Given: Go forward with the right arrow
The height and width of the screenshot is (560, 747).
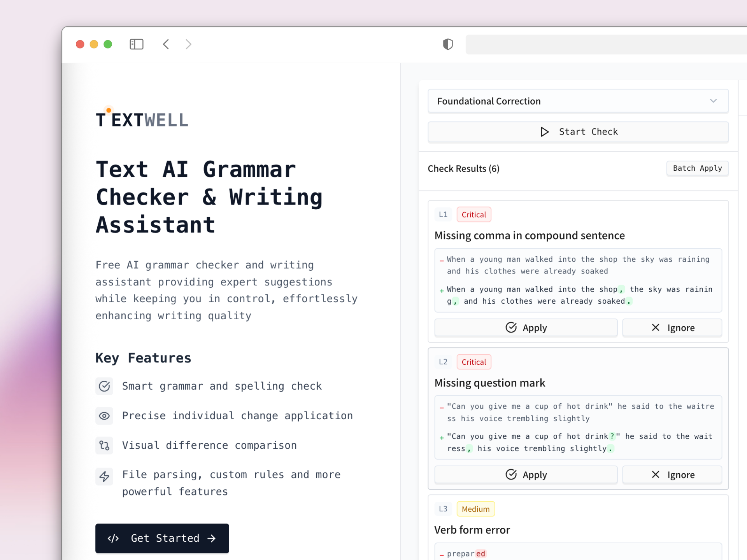Looking at the screenshot, I should (188, 44).
